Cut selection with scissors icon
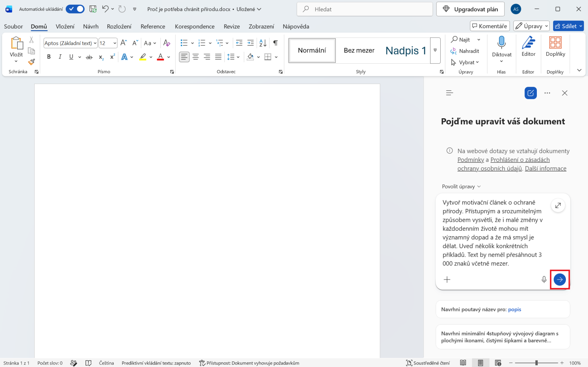 (31, 40)
